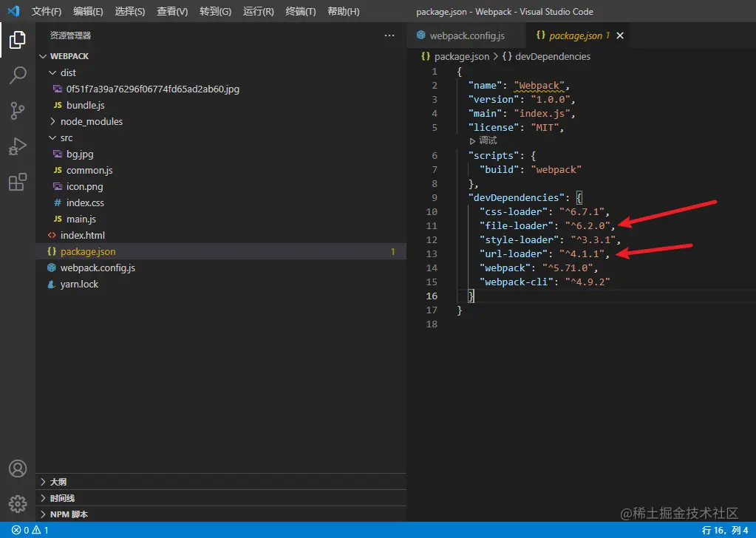Image resolution: width=756 pixels, height=538 pixels.
Task: Click devDependencies in the breadcrumb
Action: click(553, 56)
